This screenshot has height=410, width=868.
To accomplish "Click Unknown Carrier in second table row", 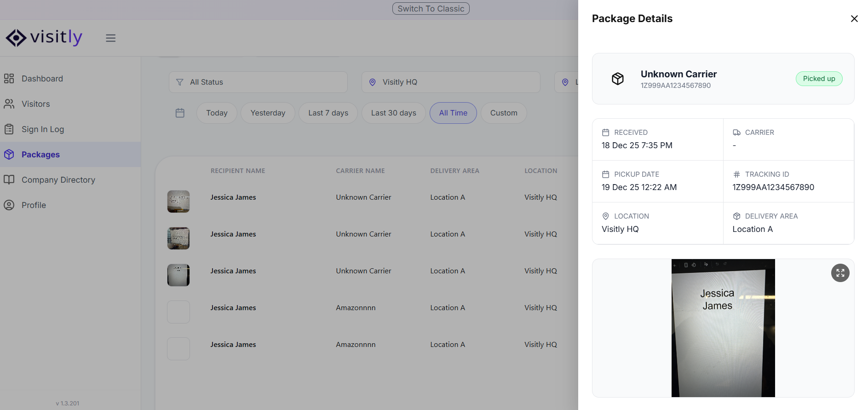I will tap(363, 234).
